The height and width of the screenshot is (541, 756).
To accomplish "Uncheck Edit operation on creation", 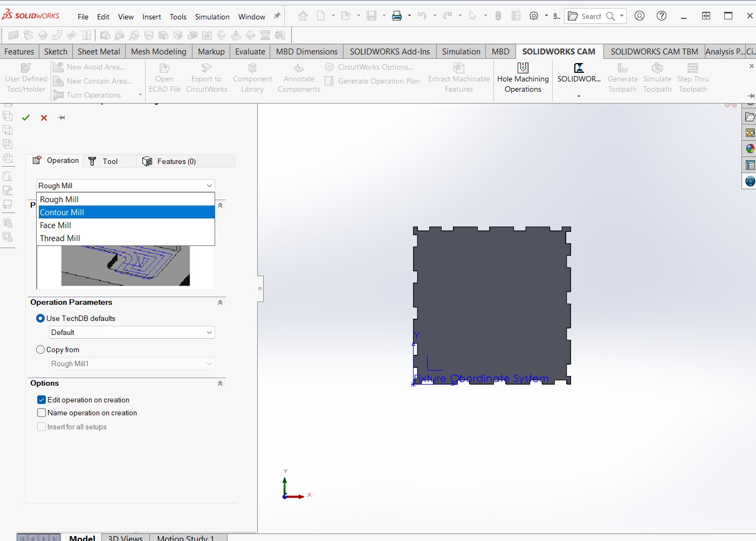I will (42, 400).
